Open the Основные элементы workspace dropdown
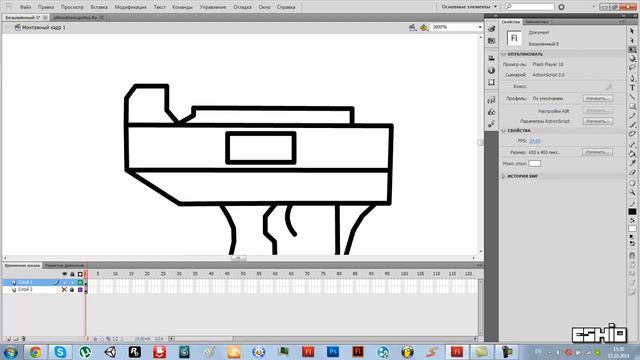The width and height of the screenshot is (640, 360). pos(469,7)
